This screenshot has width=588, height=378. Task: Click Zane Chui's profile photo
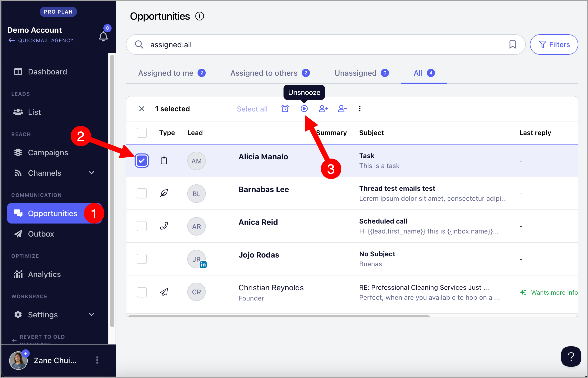pyautogui.click(x=18, y=361)
